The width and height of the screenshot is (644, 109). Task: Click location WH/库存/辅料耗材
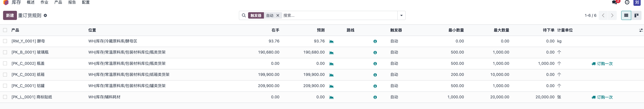(x=104, y=97)
